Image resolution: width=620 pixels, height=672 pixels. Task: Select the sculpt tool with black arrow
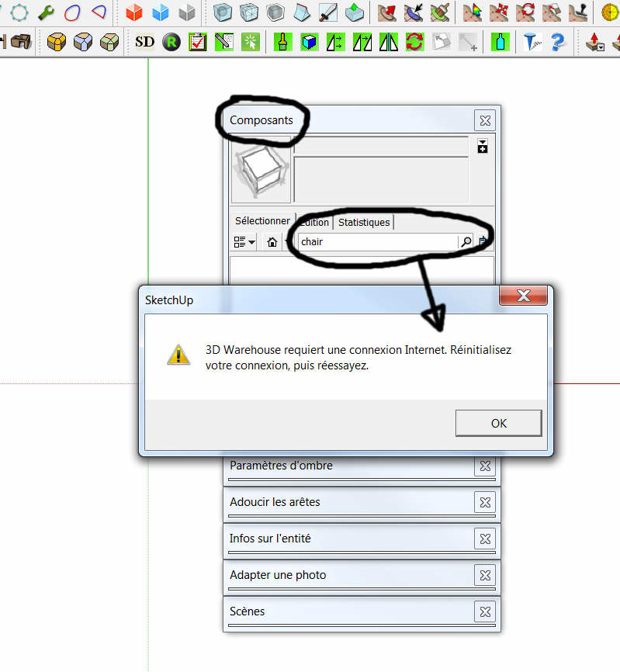[x=414, y=12]
